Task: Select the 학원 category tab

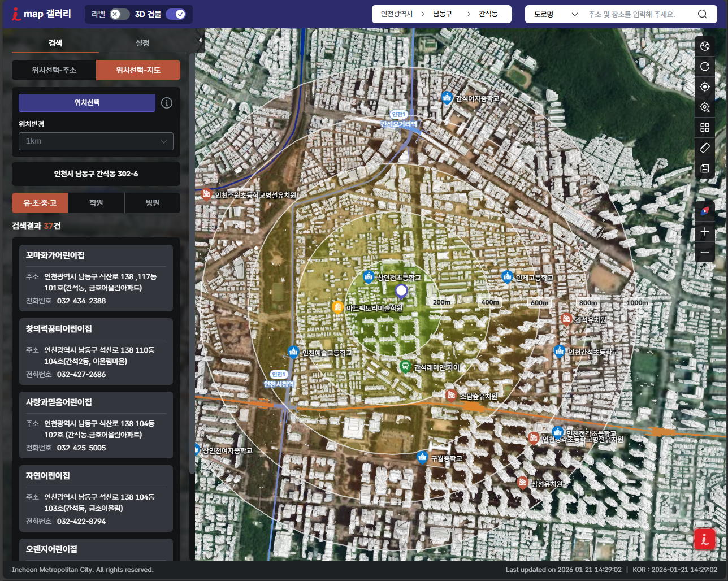Action: (96, 203)
